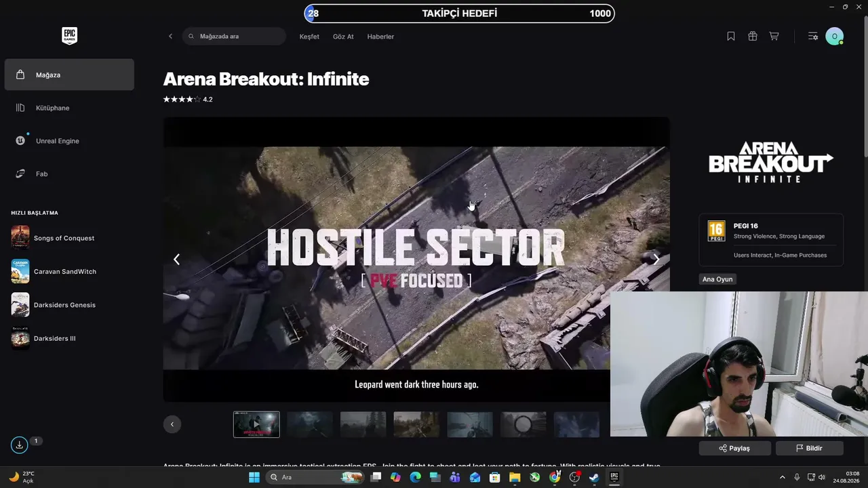Click the Mağazada ara search field

point(234,37)
